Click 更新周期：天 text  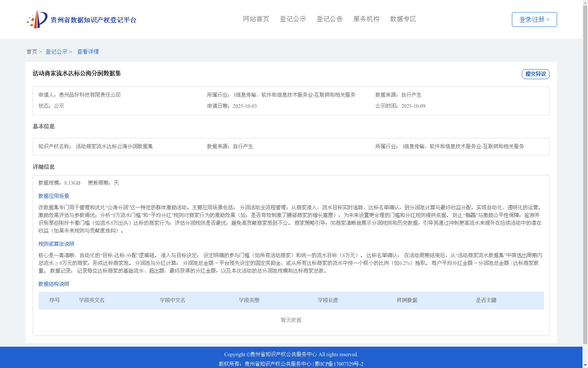tap(103, 183)
